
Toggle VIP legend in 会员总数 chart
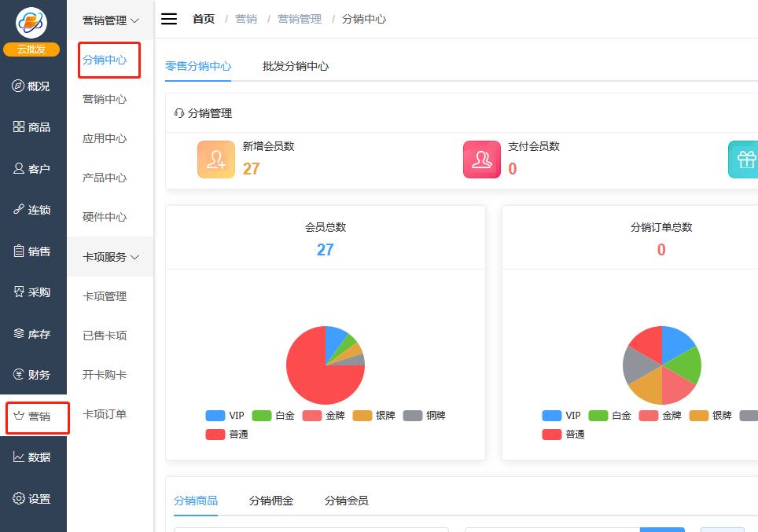[226, 416]
